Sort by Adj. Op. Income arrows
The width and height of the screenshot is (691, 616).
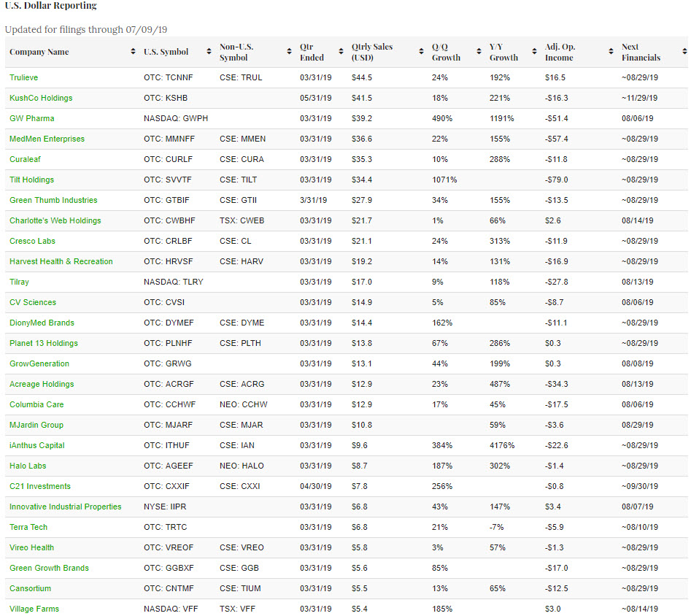[x=611, y=52]
